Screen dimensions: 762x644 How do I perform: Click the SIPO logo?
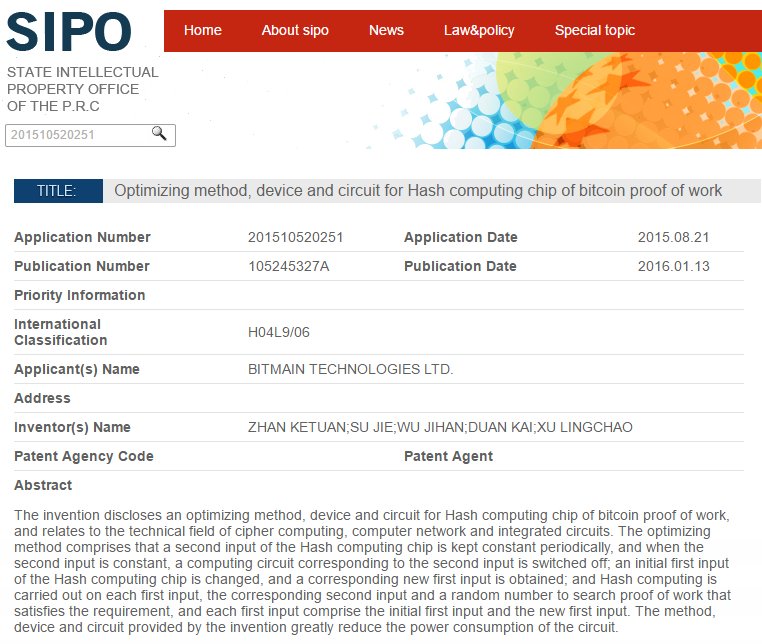tap(69, 32)
